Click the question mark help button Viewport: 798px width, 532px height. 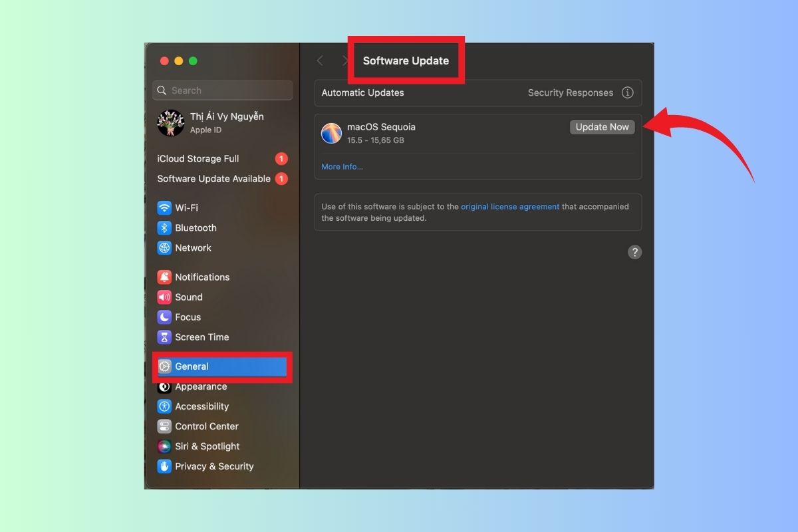coord(635,252)
